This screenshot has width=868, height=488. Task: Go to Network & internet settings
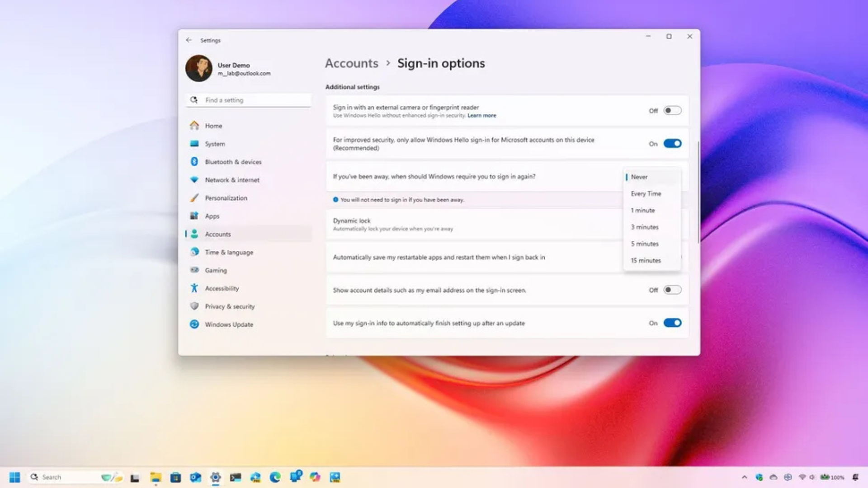(231, 180)
